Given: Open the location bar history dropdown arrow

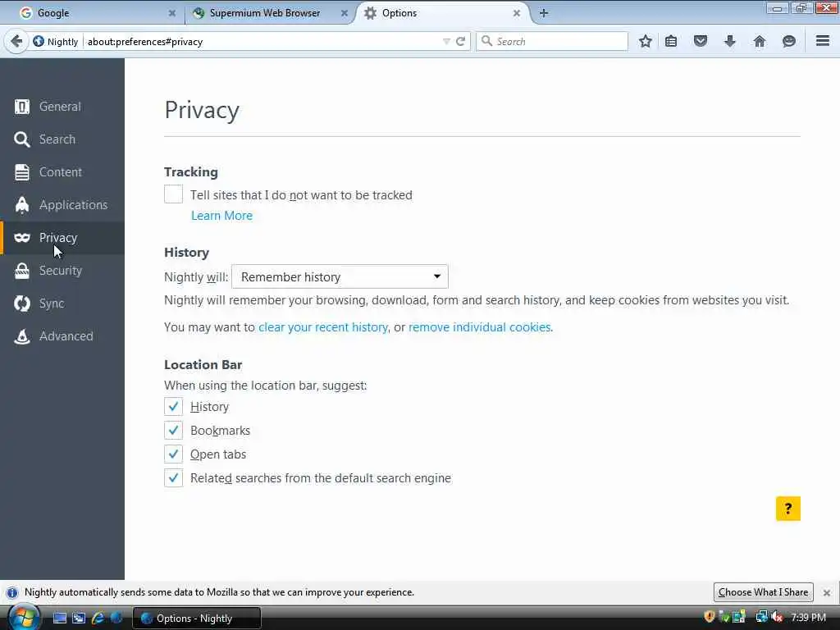Looking at the screenshot, I should click(446, 41).
